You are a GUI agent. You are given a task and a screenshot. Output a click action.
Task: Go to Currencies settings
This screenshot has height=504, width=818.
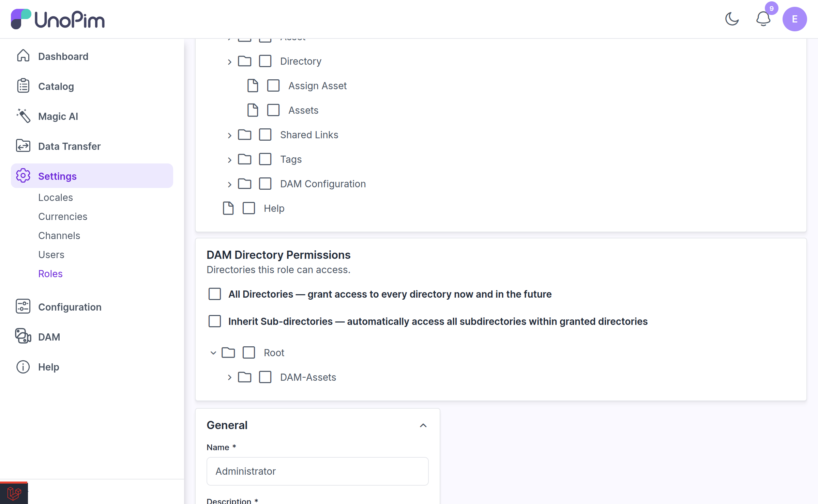click(63, 217)
